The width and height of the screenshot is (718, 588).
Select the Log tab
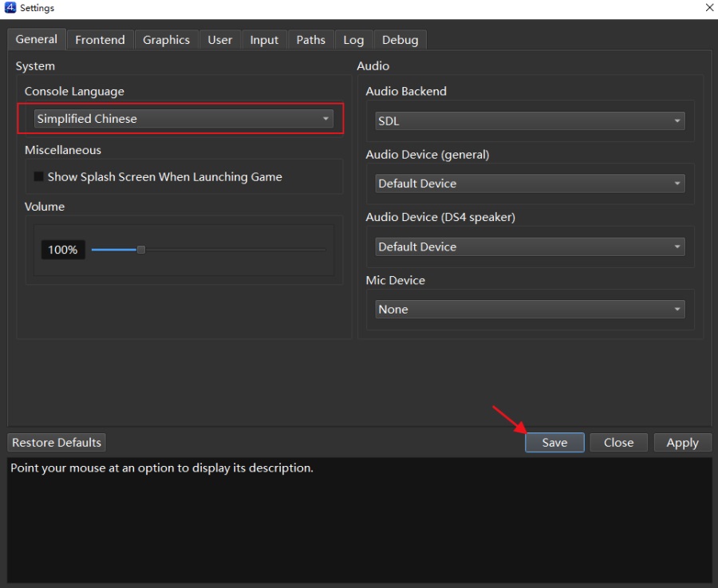coord(353,40)
